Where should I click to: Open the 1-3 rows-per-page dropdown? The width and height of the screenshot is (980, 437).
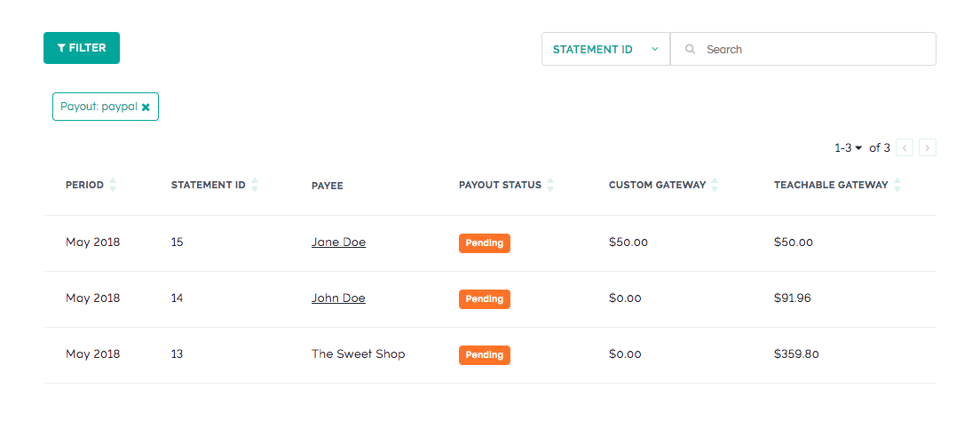848,148
